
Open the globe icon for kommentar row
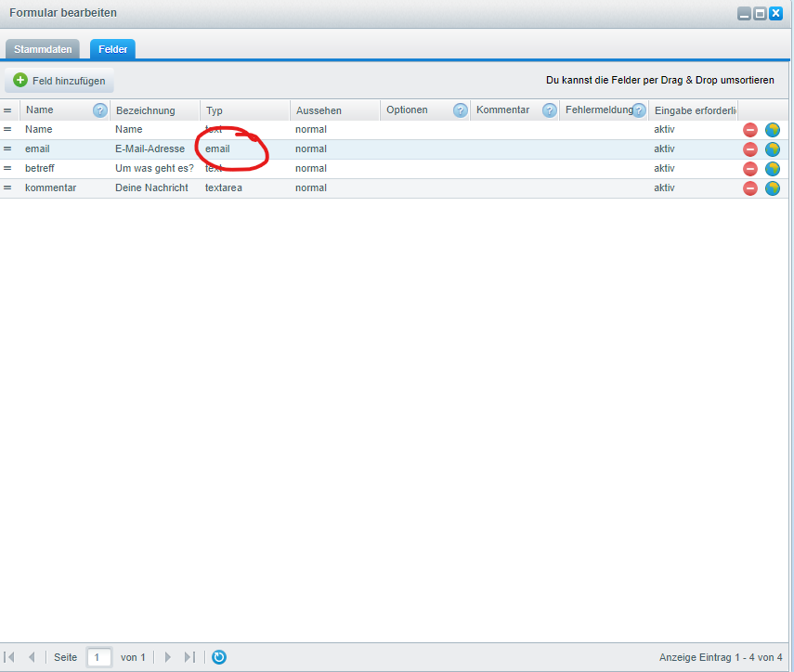[773, 188]
